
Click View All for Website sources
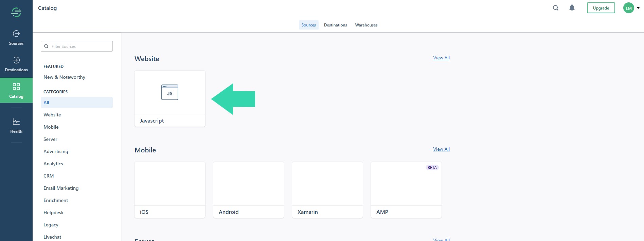tap(441, 58)
